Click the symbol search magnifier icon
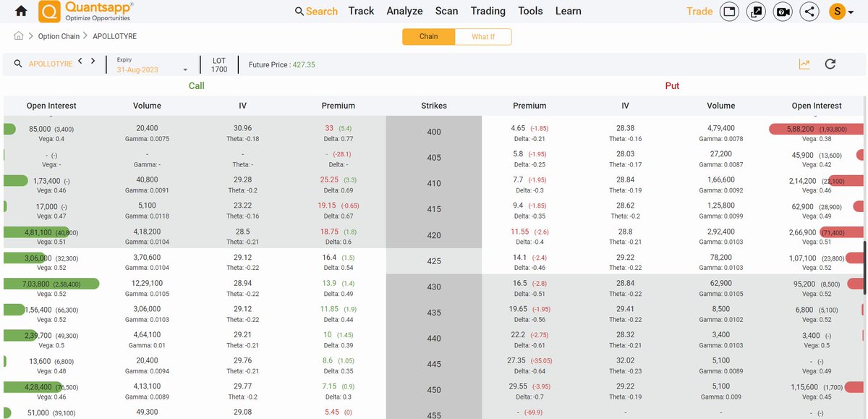 point(18,64)
